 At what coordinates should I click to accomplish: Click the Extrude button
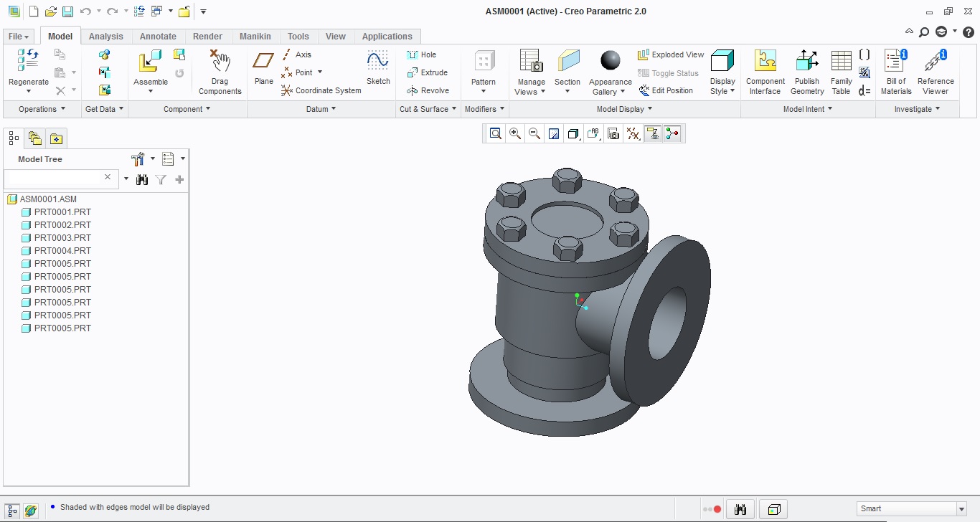(x=428, y=72)
